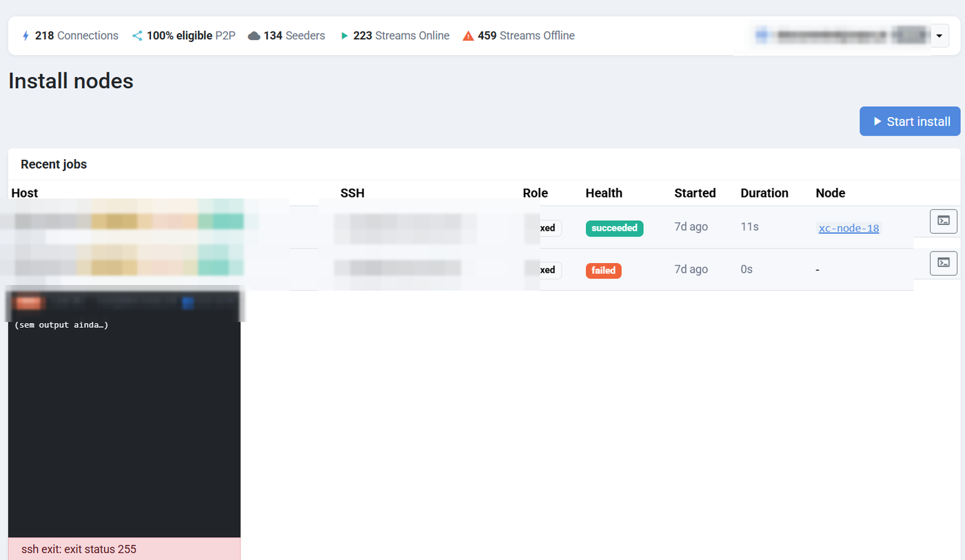Click the play Streams Online icon

(345, 36)
